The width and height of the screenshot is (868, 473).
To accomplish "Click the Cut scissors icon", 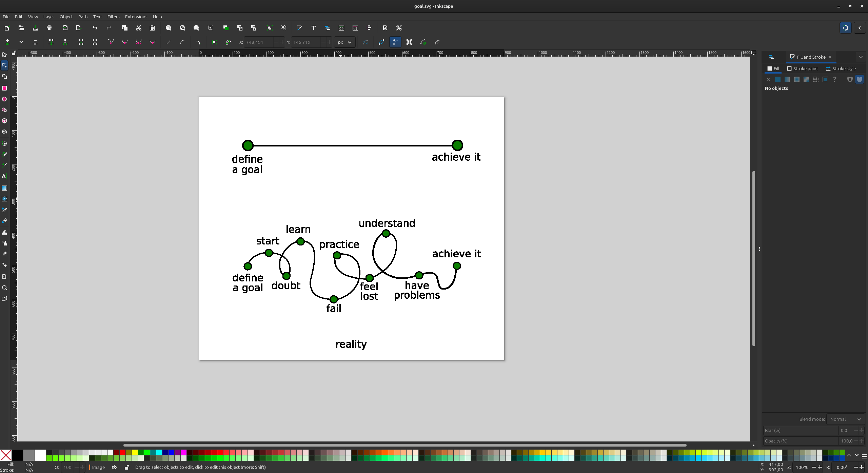I will [138, 28].
